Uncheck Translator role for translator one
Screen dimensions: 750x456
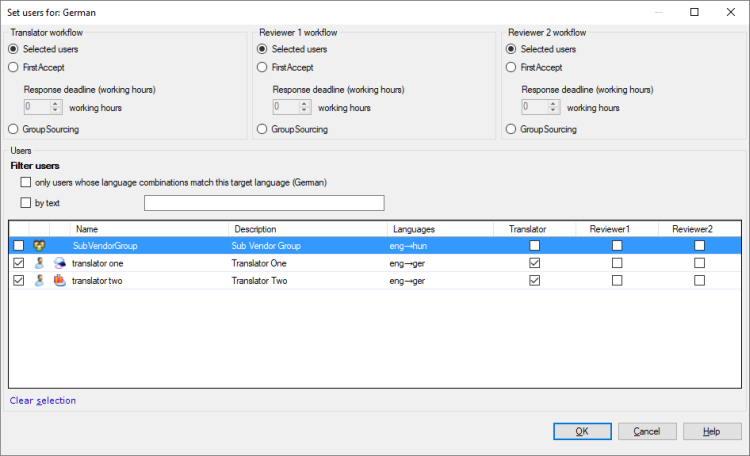click(x=535, y=263)
